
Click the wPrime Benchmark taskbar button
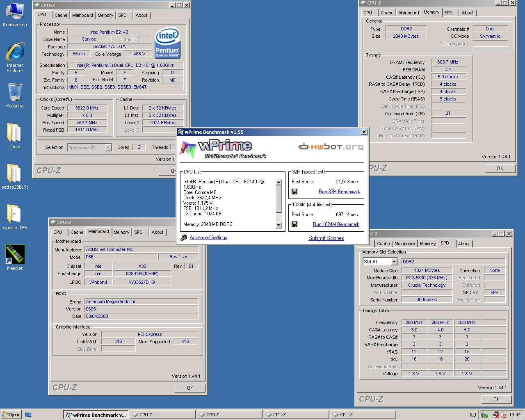[x=96, y=415]
